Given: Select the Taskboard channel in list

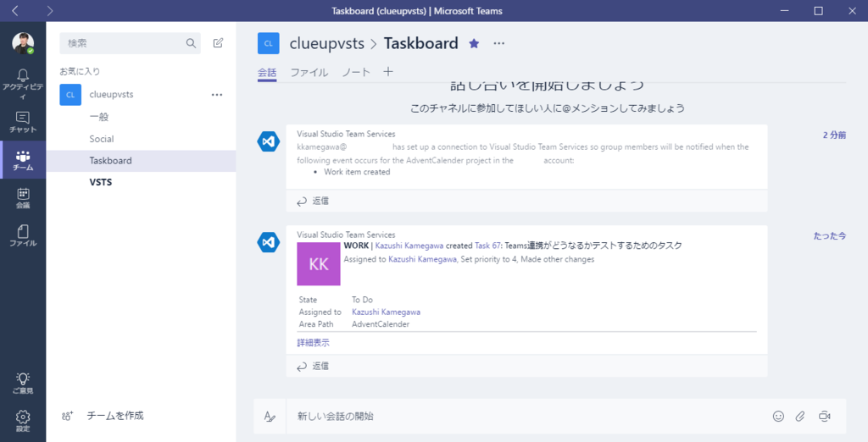Looking at the screenshot, I should coord(142,160).
